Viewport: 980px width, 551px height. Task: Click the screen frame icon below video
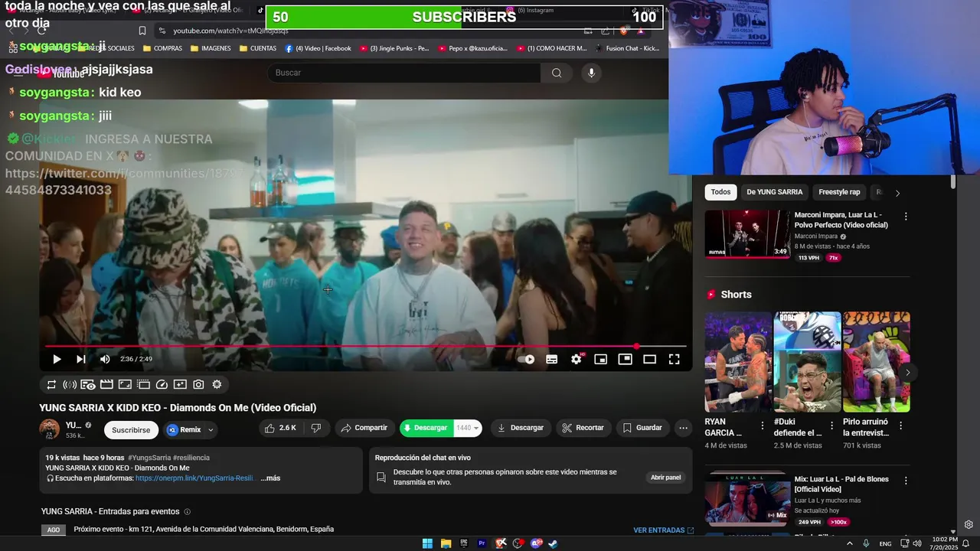125,384
